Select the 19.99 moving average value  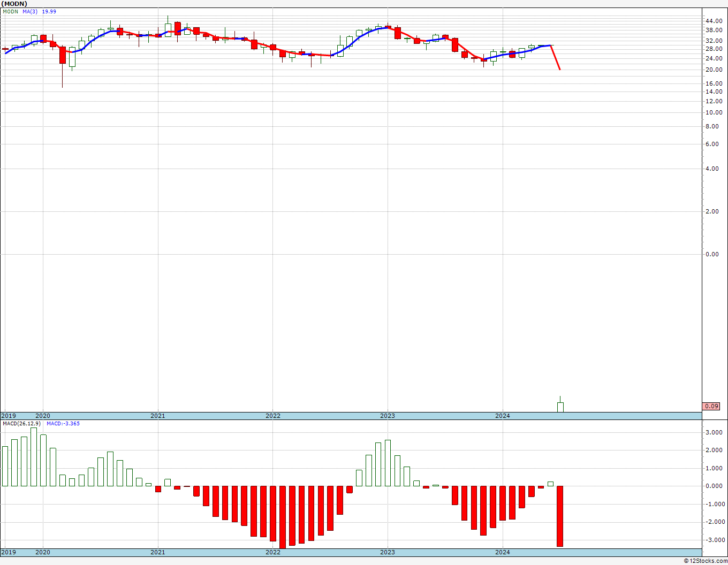tap(49, 11)
